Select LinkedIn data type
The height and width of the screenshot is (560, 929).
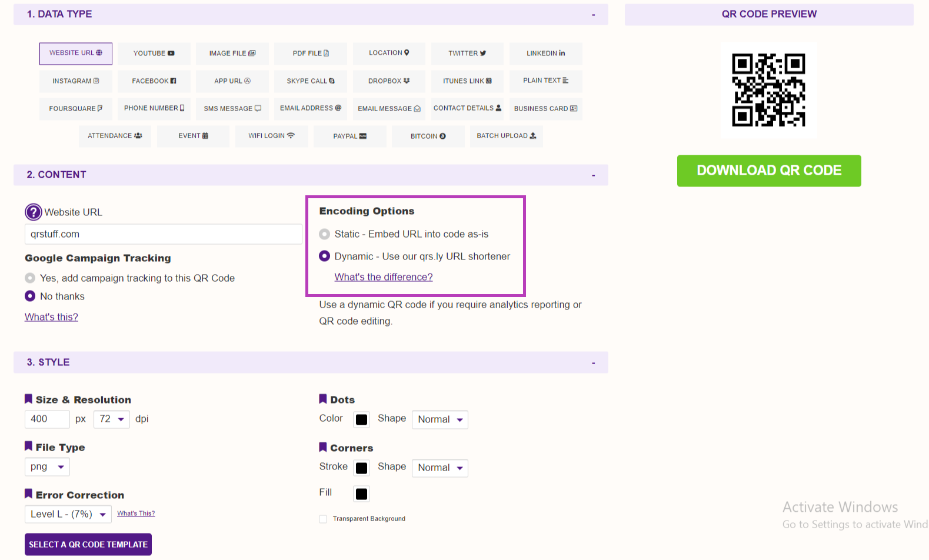[545, 54]
